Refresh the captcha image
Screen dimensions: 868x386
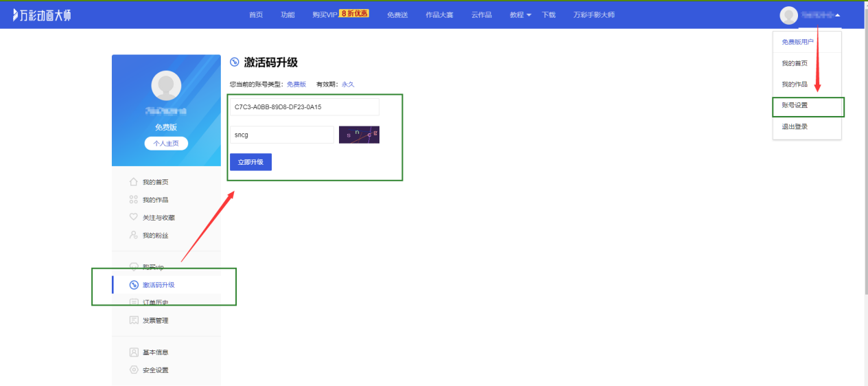pyautogui.click(x=359, y=135)
